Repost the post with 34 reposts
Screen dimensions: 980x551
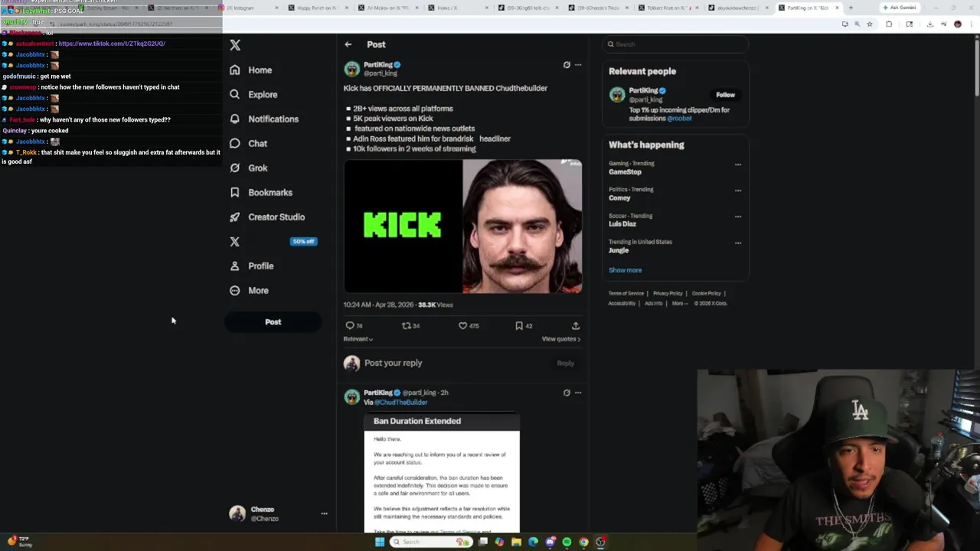(411, 325)
